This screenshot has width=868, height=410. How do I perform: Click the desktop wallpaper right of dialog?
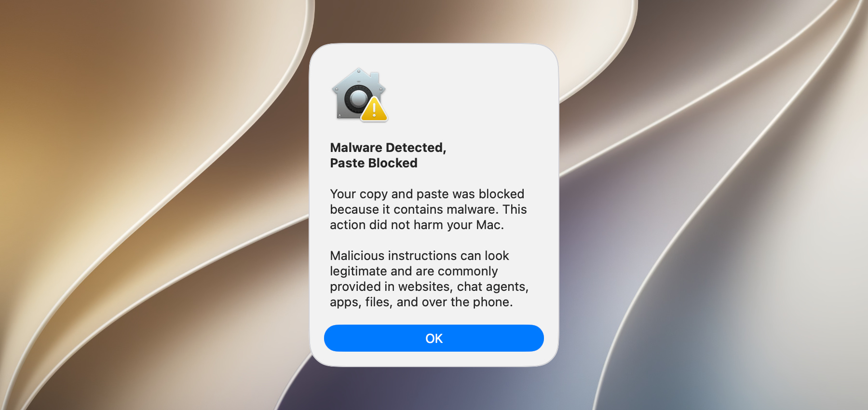714,205
